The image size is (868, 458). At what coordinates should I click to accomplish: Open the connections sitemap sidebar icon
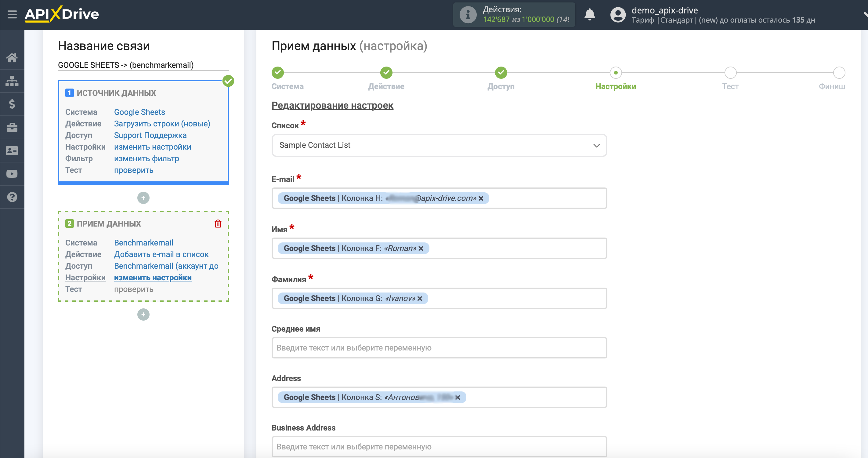click(x=12, y=81)
